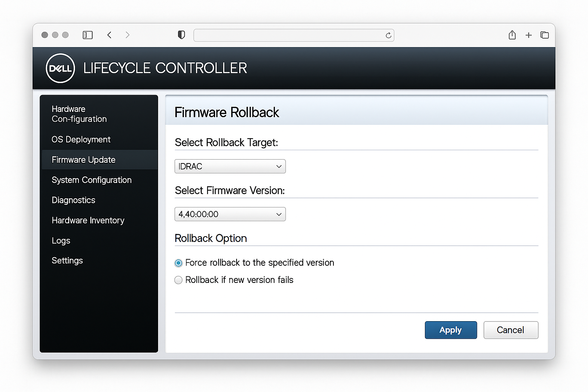This screenshot has width=588, height=392.
Task: Open a new tab with the plus icon
Action: [x=529, y=35]
